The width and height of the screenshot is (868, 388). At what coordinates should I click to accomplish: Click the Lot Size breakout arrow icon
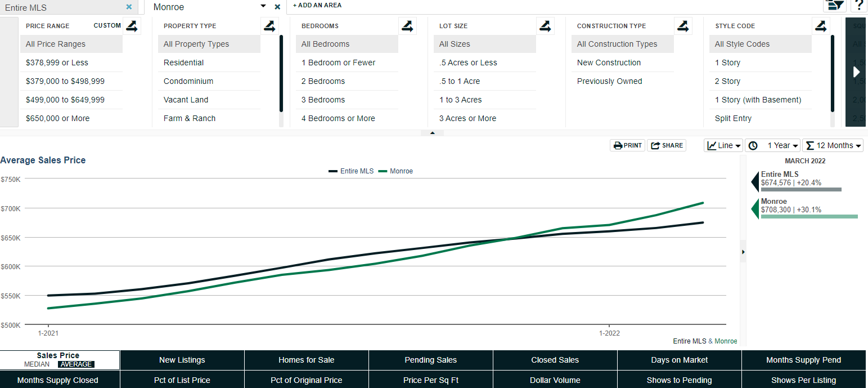point(545,26)
